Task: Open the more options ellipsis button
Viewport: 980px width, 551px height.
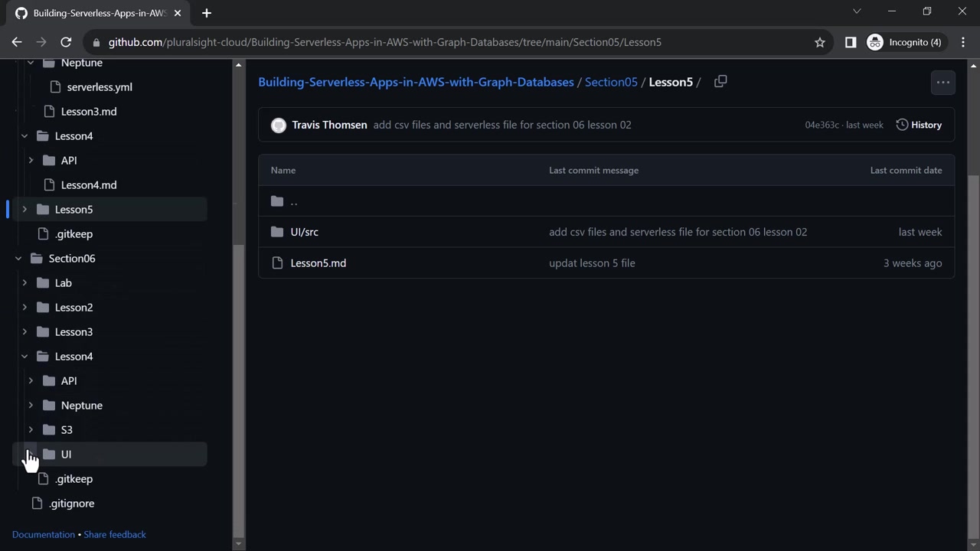Action: point(942,83)
